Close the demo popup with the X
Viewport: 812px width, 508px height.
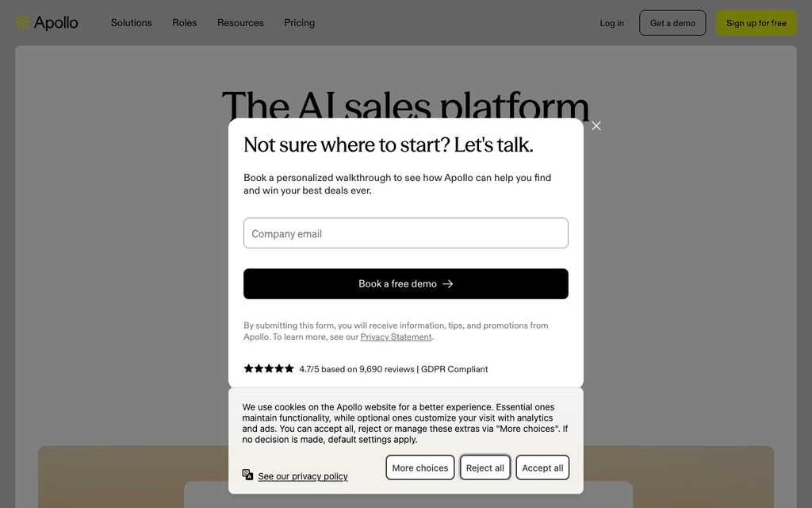click(x=596, y=126)
